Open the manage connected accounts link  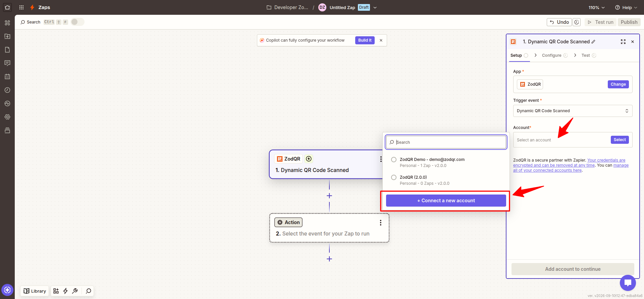click(571, 168)
